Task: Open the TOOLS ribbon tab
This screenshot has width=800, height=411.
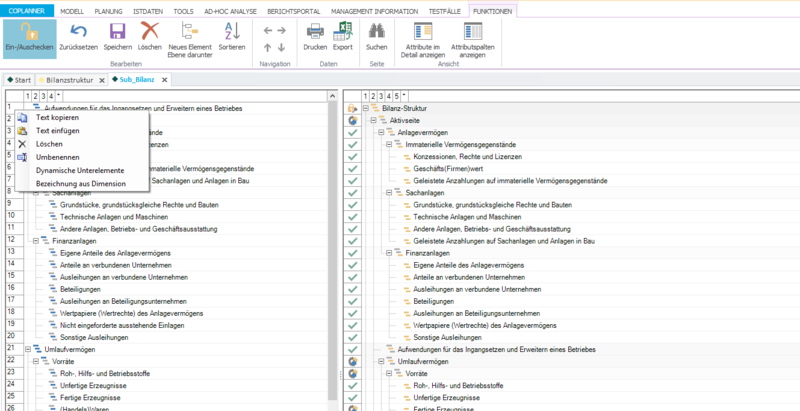Action: (184, 11)
